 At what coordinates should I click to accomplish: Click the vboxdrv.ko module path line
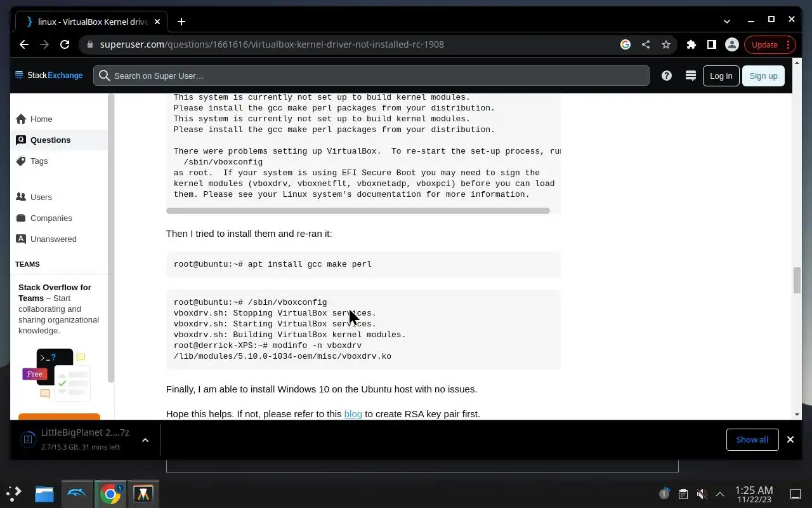(282, 356)
